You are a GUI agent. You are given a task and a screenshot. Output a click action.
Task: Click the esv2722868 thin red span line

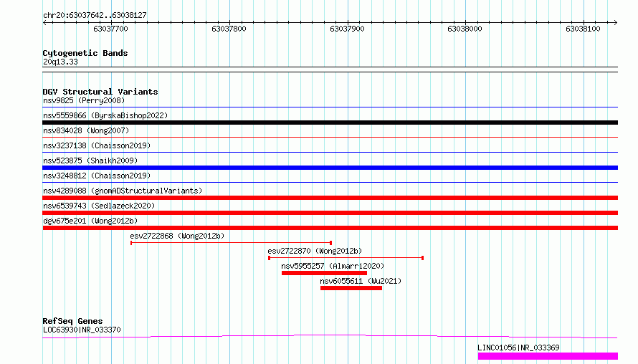231,243
